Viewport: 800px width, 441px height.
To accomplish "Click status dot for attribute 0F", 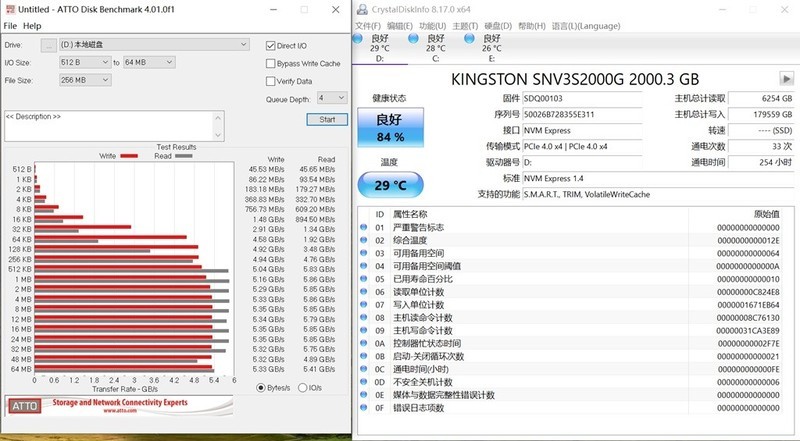I will (x=363, y=407).
